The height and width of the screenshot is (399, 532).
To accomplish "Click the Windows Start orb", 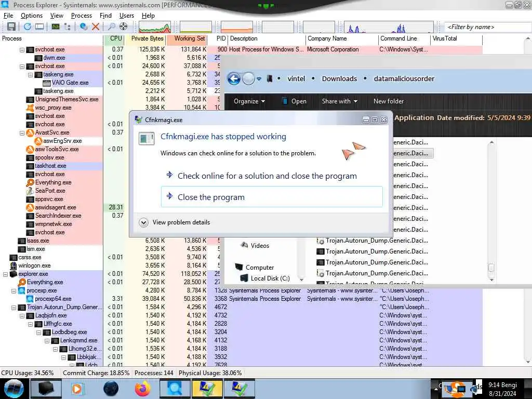I will click(x=14, y=389).
